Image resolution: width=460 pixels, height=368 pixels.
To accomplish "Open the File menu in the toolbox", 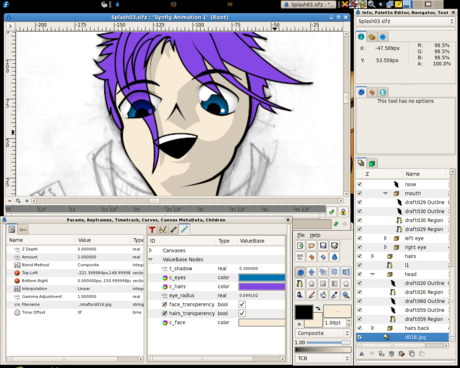I will [x=301, y=235].
